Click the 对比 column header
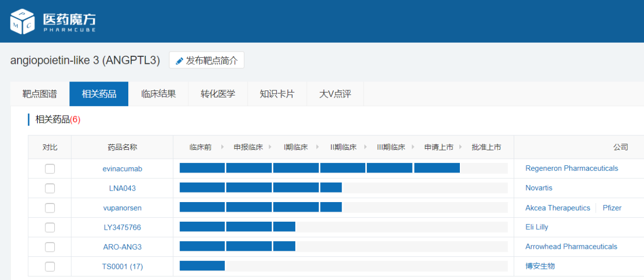Viewport: 644px width, 280px height. click(50, 147)
